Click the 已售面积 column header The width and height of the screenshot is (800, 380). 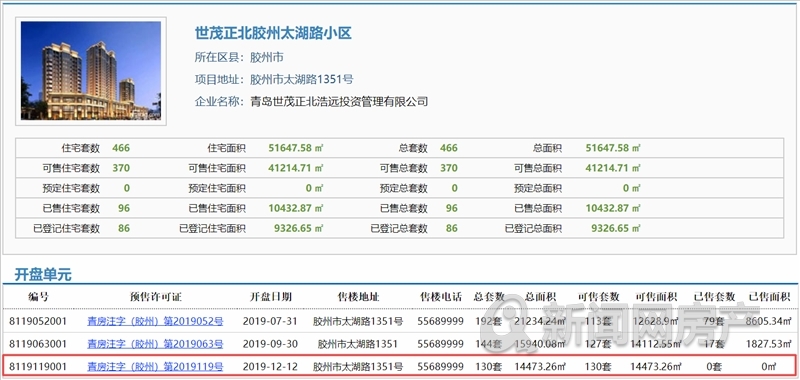769,297
